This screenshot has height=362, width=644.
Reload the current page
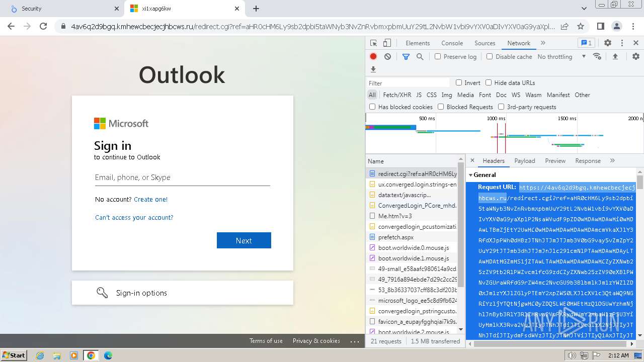click(x=43, y=26)
